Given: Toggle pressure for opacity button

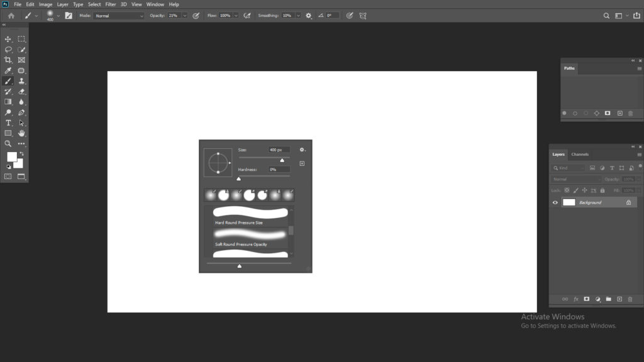Looking at the screenshot, I should [196, 16].
